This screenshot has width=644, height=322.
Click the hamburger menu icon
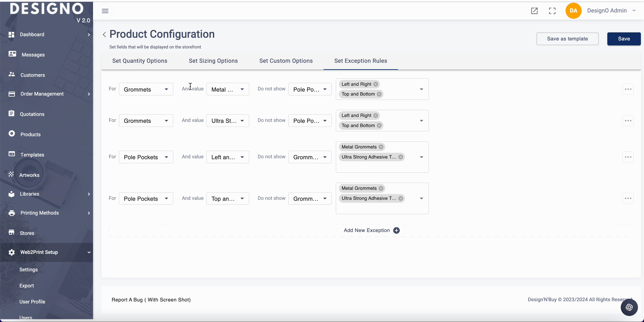tap(105, 11)
